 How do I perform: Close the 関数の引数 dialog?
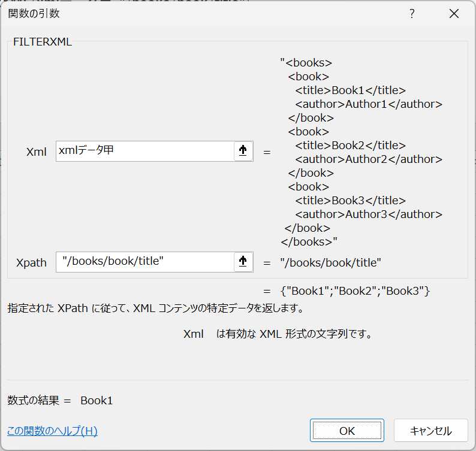point(454,14)
